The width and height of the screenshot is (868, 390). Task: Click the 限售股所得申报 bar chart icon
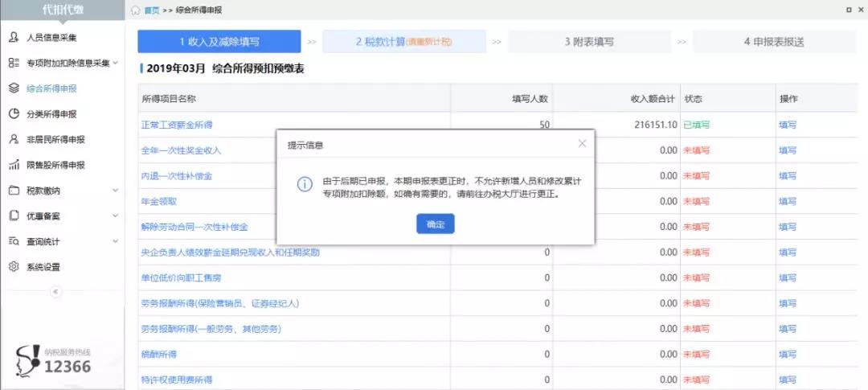click(14, 165)
